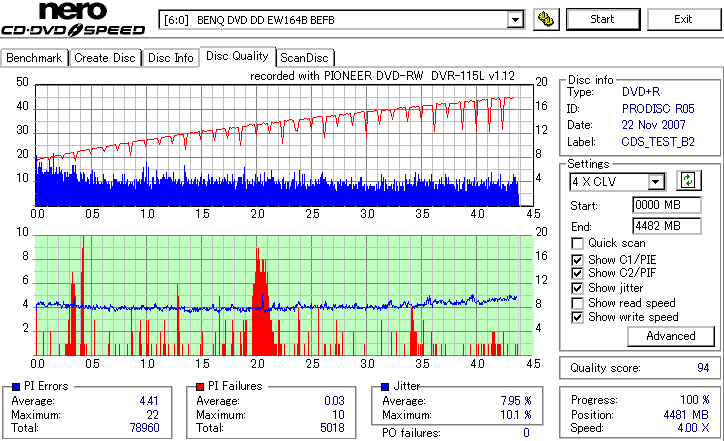Viewport: 724px width, 441px height.
Task: Open the 4 X CLV speed dropdown arrow
Action: tap(655, 182)
